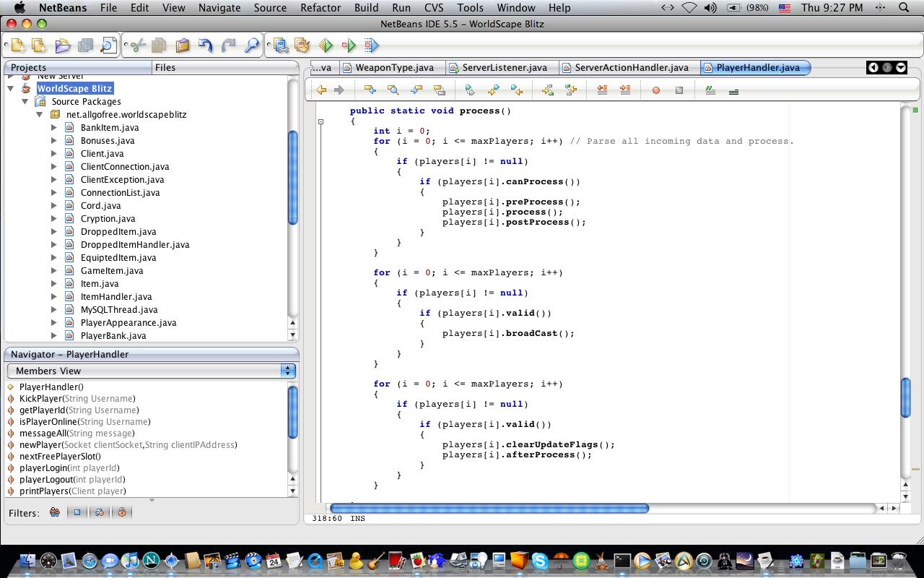Click the Spotlight search icon in menu bar
924x578 pixels.
pos(904,7)
